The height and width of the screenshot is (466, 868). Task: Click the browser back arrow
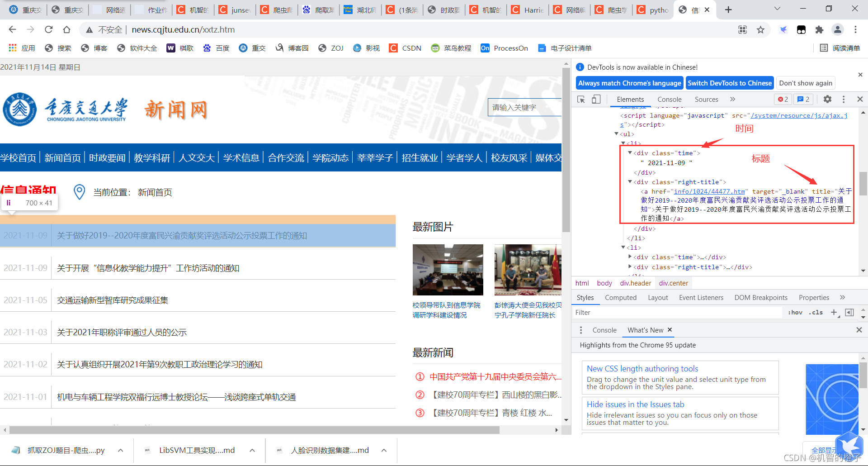[12, 29]
